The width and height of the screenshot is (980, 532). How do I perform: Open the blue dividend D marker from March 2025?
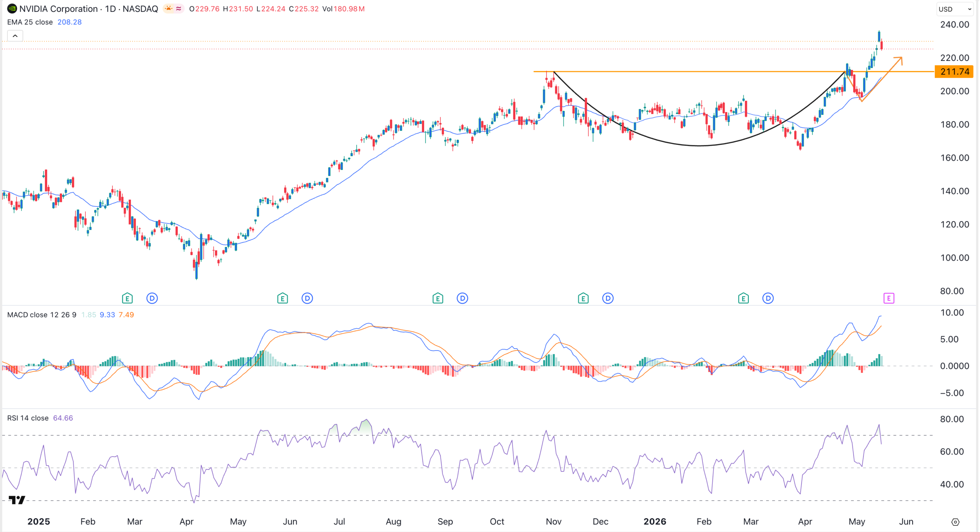click(x=152, y=298)
